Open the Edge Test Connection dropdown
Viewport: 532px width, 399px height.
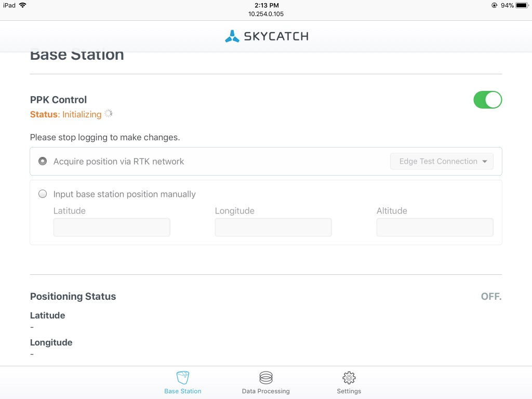(442, 161)
